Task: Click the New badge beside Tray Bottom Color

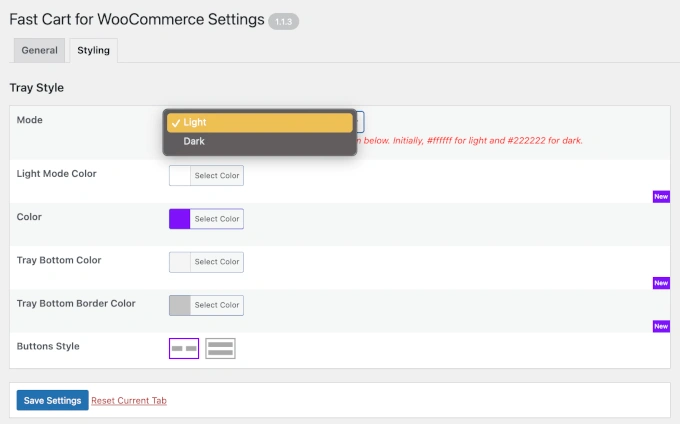Action: 660,283
